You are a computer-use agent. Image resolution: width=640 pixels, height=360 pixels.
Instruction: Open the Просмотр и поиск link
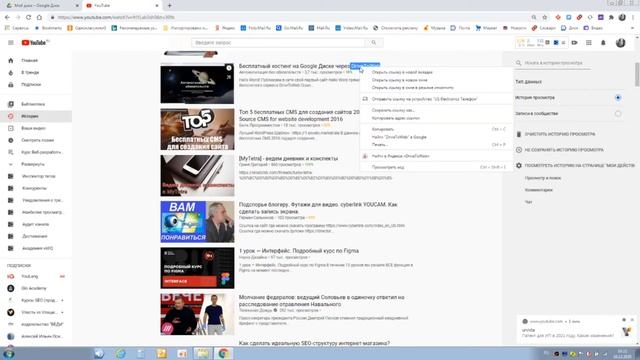543,178
